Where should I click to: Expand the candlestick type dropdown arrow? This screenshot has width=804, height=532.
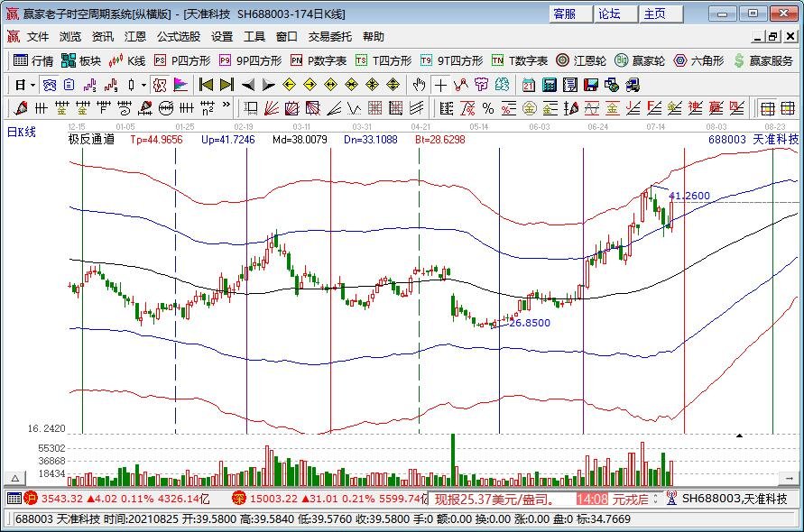coord(143,85)
